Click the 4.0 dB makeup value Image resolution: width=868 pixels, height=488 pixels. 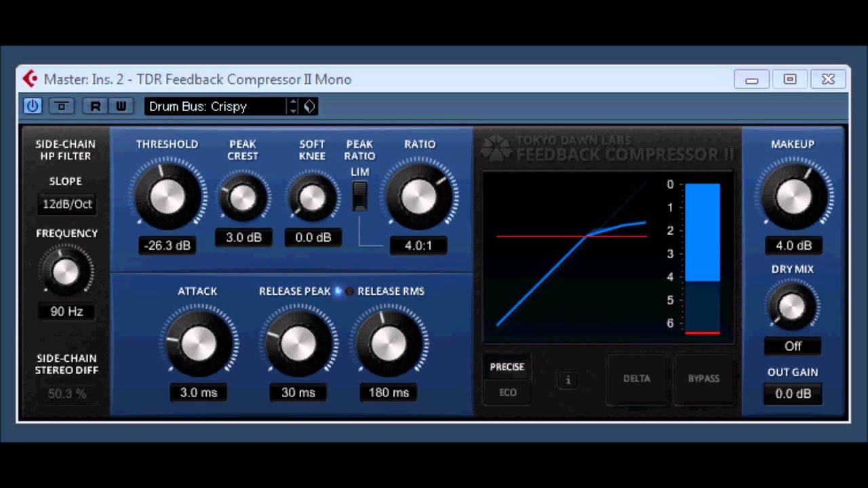coord(793,245)
